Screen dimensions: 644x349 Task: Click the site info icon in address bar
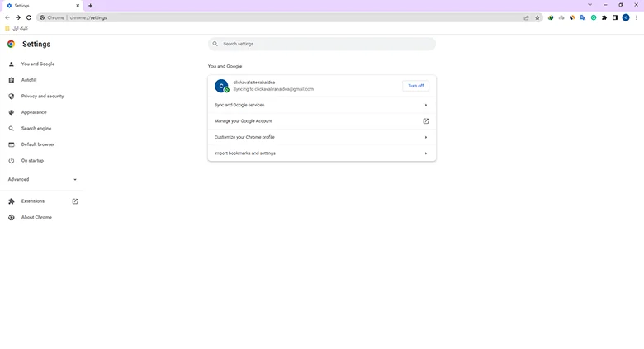42,17
